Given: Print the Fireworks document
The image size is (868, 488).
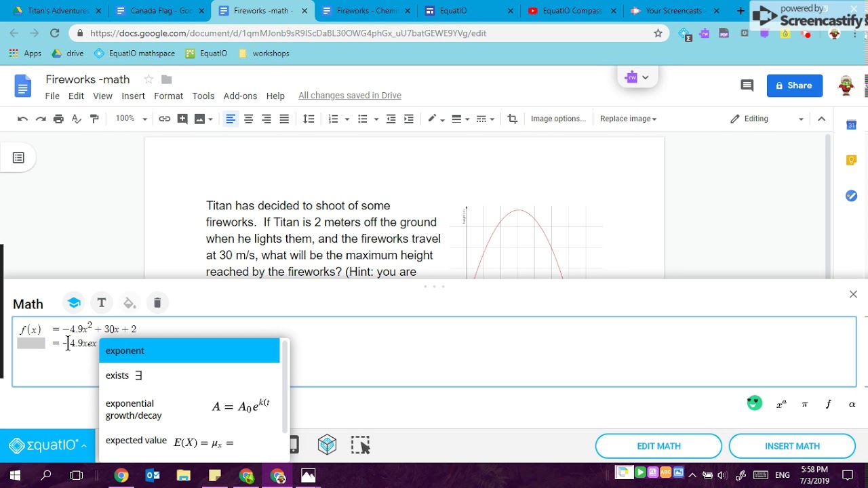Looking at the screenshot, I should [x=58, y=119].
